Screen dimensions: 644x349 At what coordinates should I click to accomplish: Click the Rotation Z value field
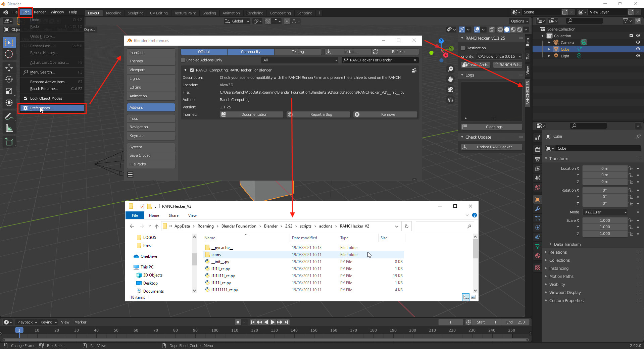click(605, 203)
